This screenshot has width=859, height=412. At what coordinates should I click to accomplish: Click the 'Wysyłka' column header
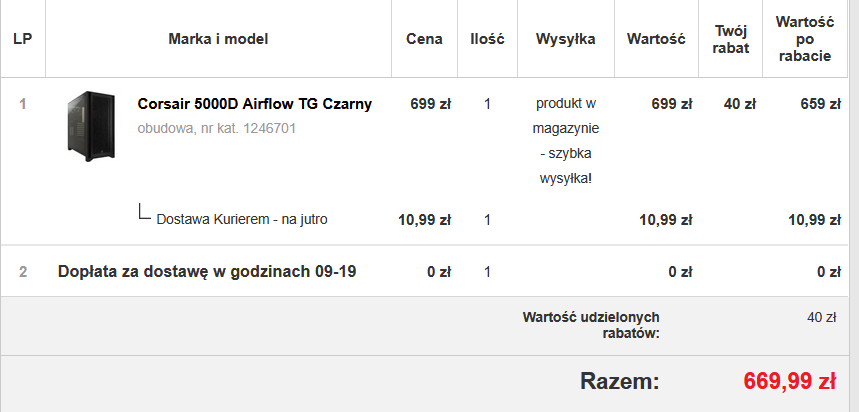click(566, 39)
